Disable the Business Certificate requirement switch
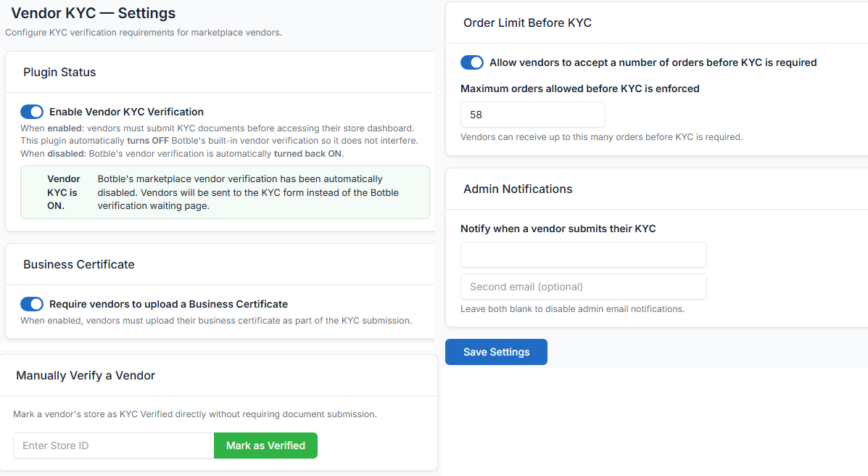 pyautogui.click(x=32, y=304)
